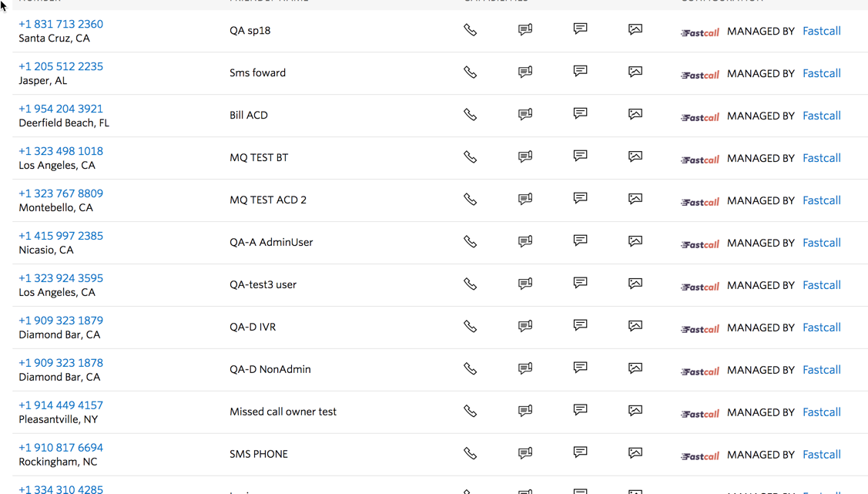Click voice phone icon for QA-A AdminUser

[470, 242]
